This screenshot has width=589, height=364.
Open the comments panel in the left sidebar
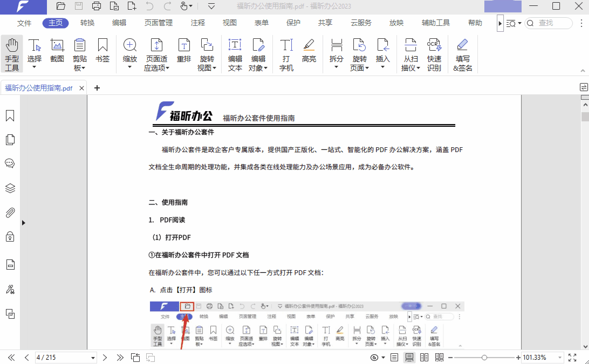9,163
